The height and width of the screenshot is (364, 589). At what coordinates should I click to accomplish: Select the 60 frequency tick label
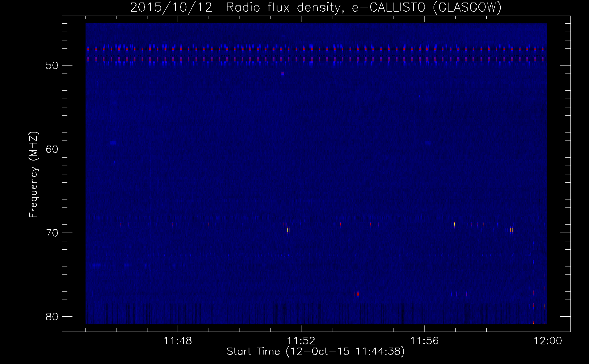pos(52,149)
